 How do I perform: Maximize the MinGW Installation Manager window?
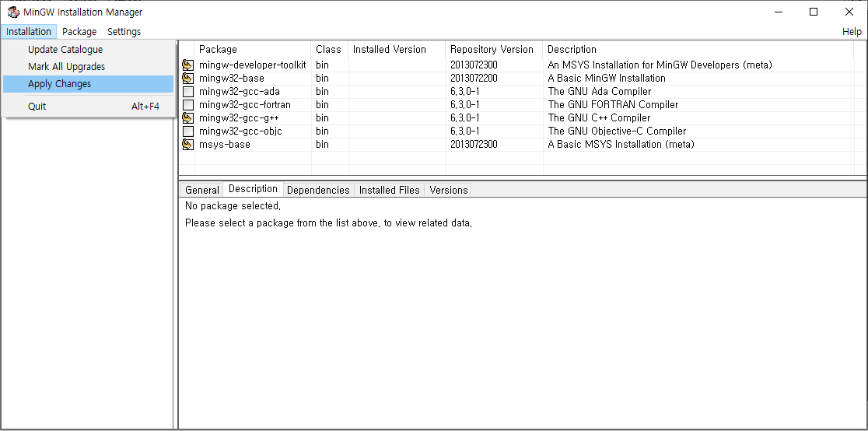814,12
